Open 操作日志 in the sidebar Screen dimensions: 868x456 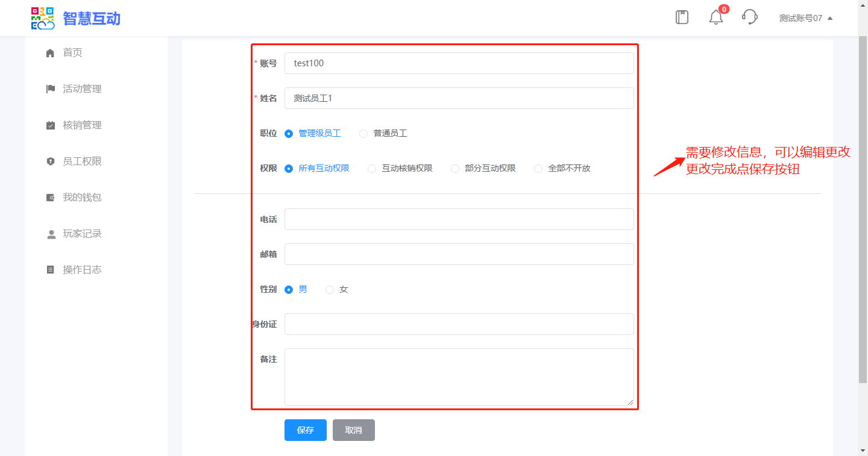[82, 270]
